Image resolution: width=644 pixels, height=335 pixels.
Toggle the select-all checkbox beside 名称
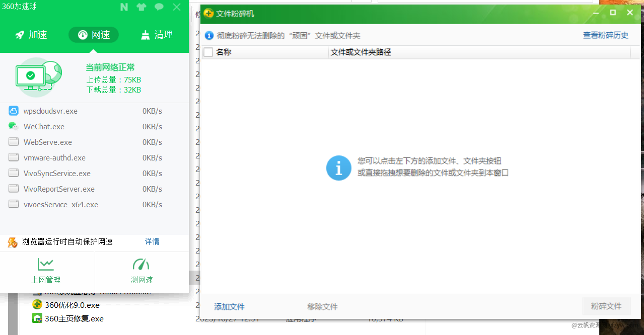(208, 52)
